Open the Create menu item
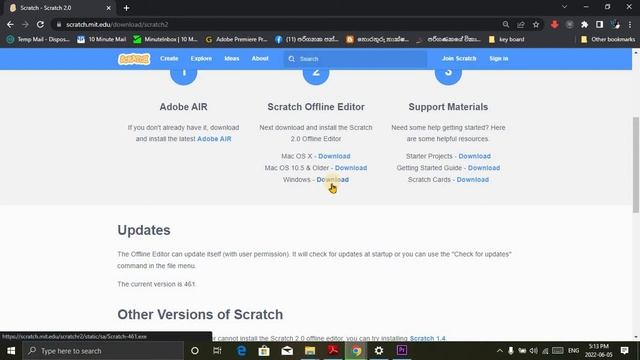This screenshot has height=360, width=640. point(169,59)
